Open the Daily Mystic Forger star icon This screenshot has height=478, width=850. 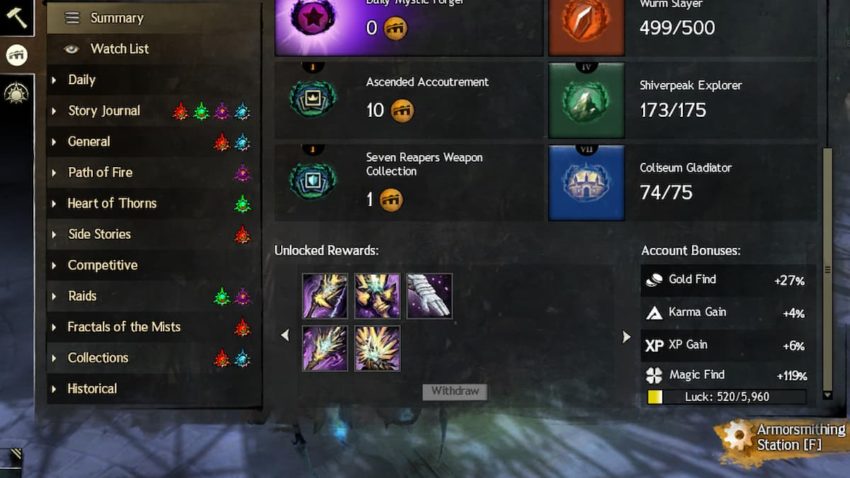click(313, 18)
